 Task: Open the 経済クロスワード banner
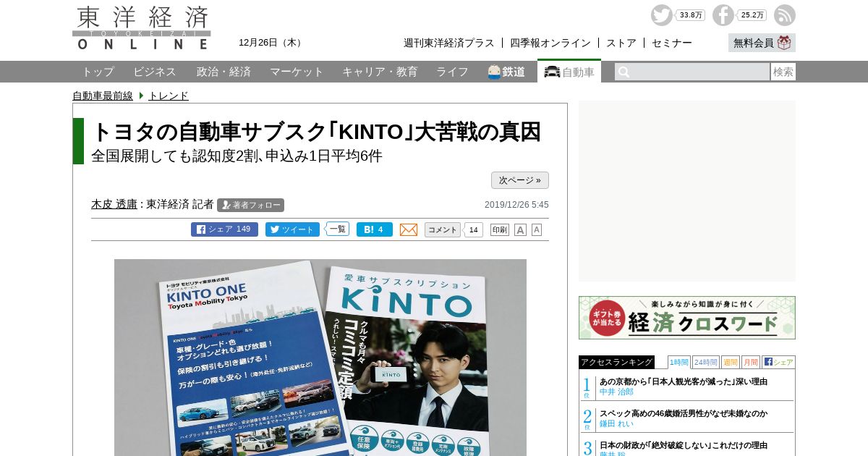coord(687,318)
